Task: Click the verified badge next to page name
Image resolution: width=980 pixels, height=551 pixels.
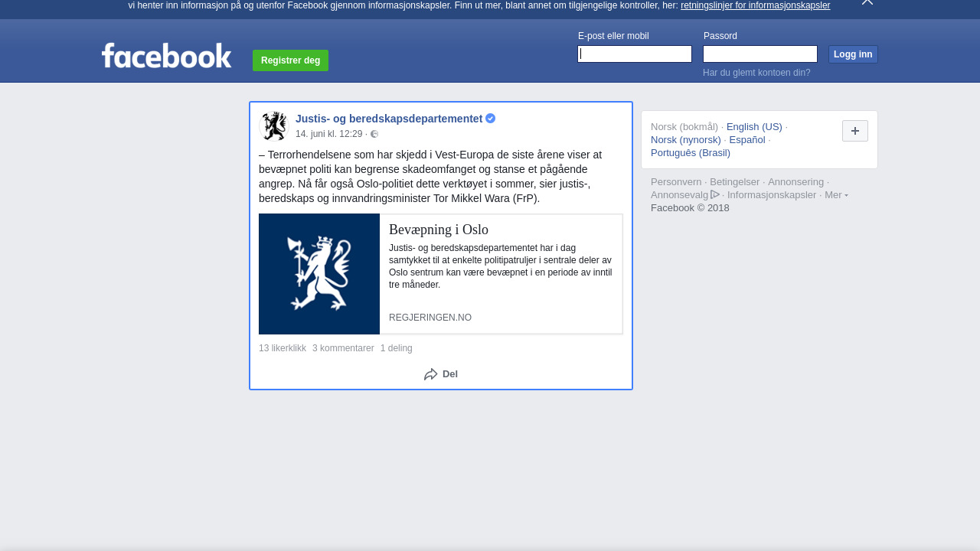Action: pos(491,119)
